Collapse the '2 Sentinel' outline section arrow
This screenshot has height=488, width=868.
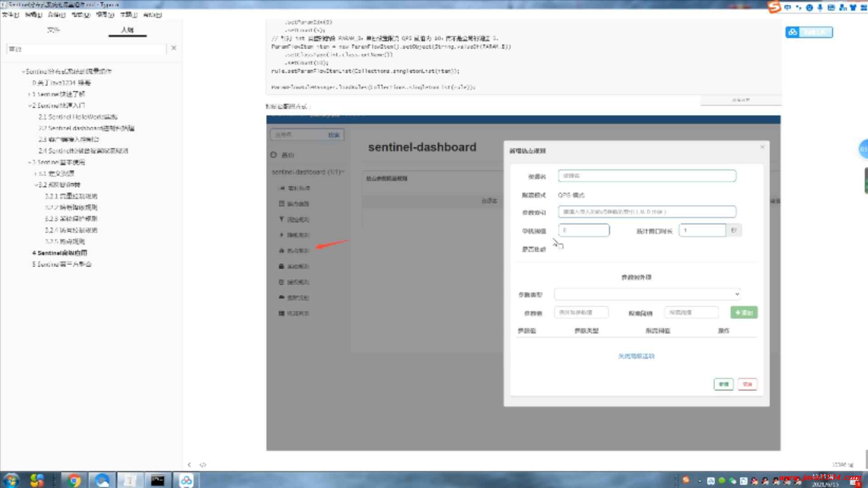[x=29, y=106]
